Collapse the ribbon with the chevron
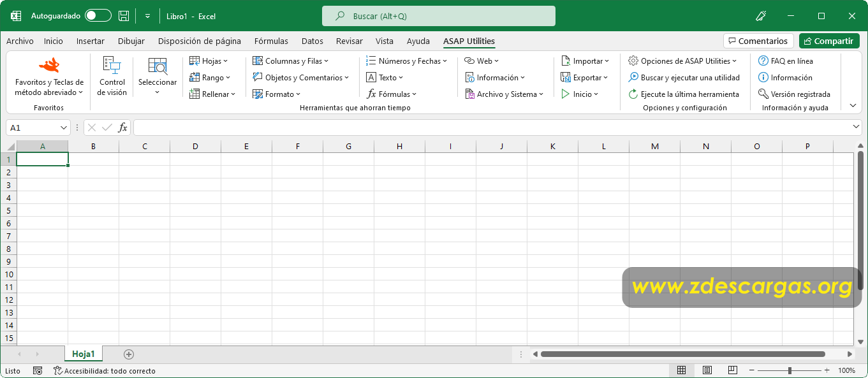Screen dimensions: 868x378 853,106
